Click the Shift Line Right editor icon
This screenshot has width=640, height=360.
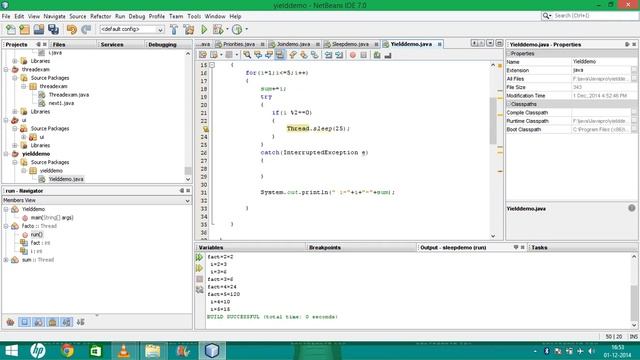339,55
